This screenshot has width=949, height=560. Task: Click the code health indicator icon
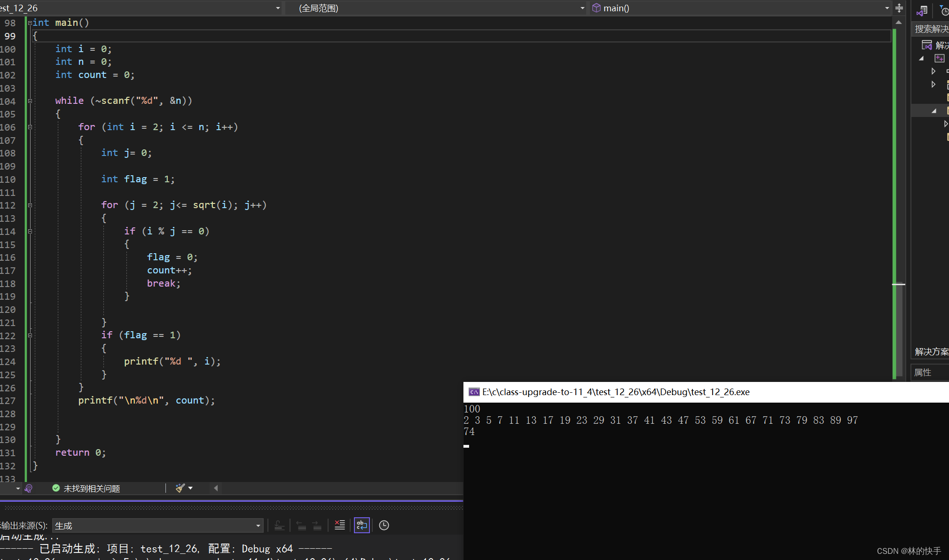pyautogui.click(x=29, y=489)
